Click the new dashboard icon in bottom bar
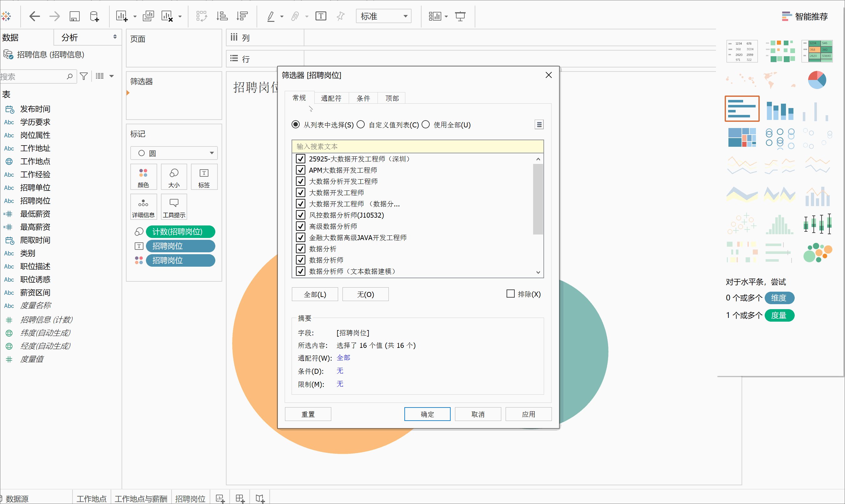Viewport: 845px width, 504px height. (x=240, y=498)
